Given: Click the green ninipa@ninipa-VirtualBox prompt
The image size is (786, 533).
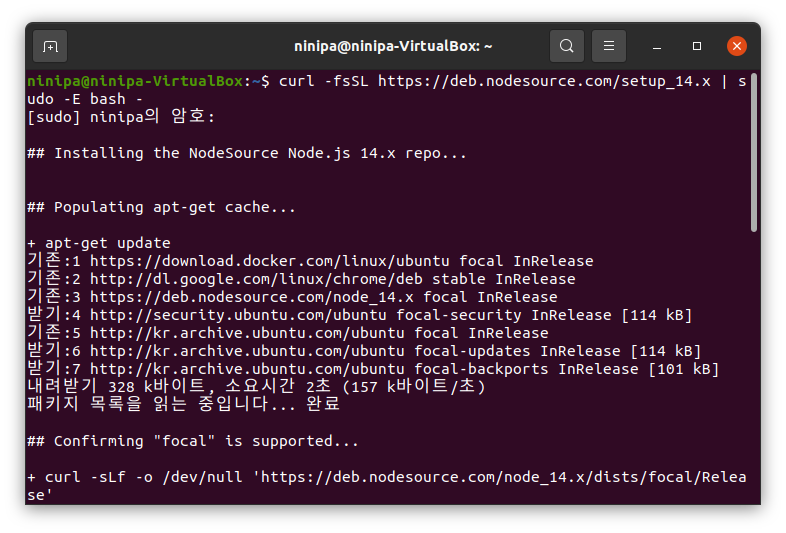Looking at the screenshot, I should point(135,81).
